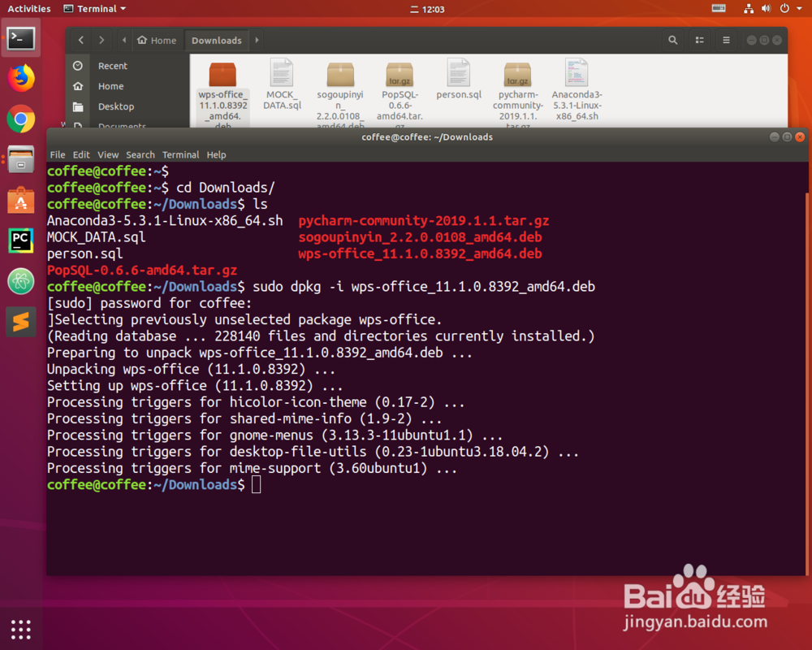Click the terminal prompt cursor
The image size is (812, 650).
click(x=256, y=484)
